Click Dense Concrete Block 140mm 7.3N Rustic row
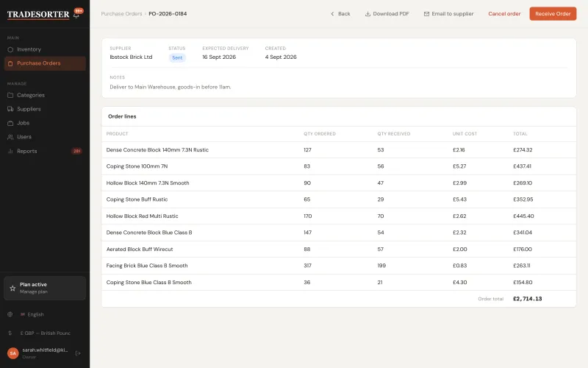 point(339,150)
